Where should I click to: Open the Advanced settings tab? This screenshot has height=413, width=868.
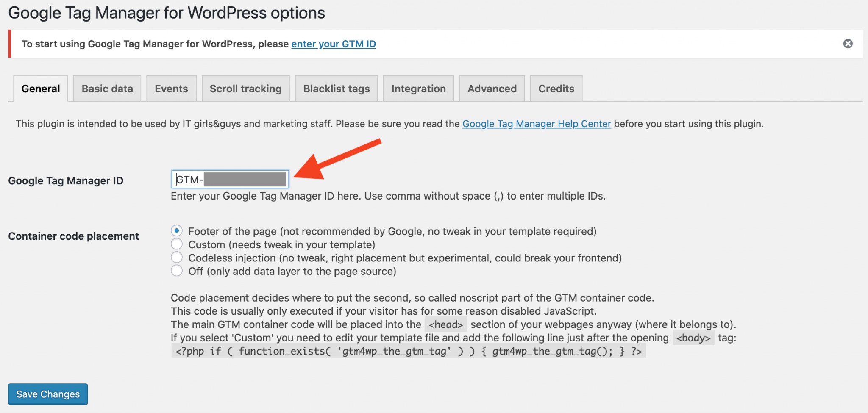492,89
